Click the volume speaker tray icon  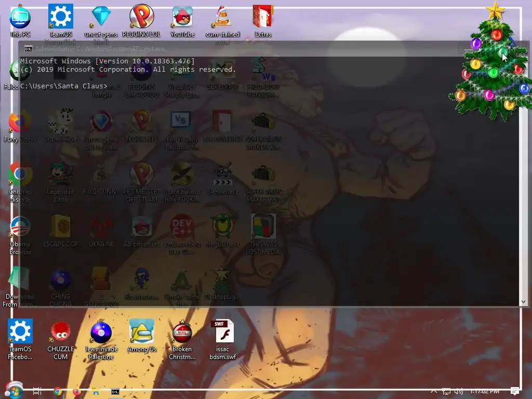[x=459, y=391]
